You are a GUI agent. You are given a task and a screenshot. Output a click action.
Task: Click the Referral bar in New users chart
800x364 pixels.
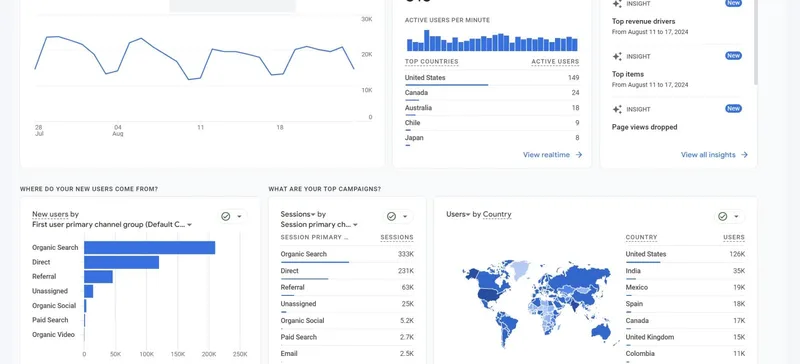point(98,277)
